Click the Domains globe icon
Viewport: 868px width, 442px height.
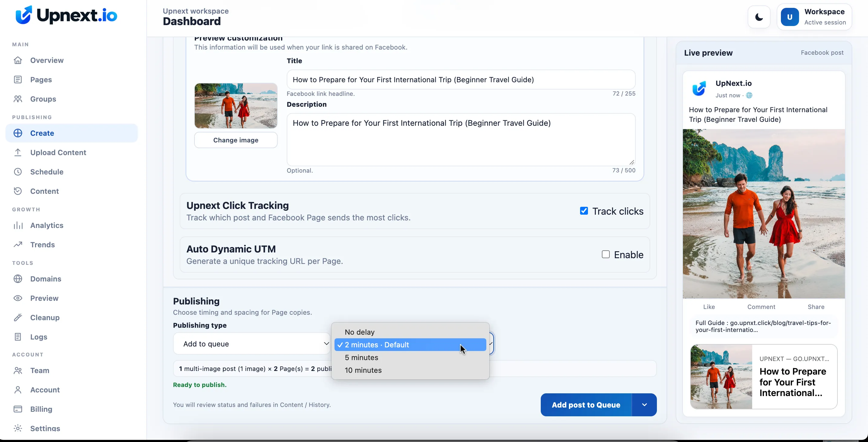tap(18, 279)
